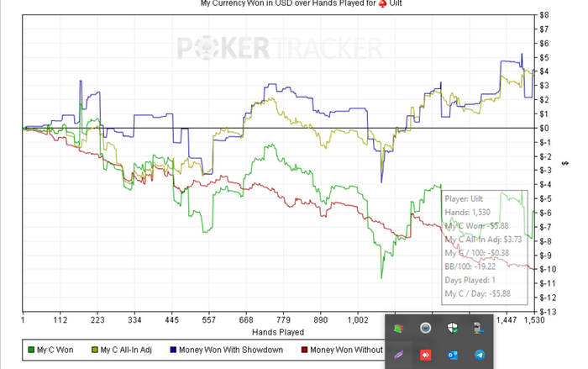Click the $0 y-axis label

pos(544,128)
